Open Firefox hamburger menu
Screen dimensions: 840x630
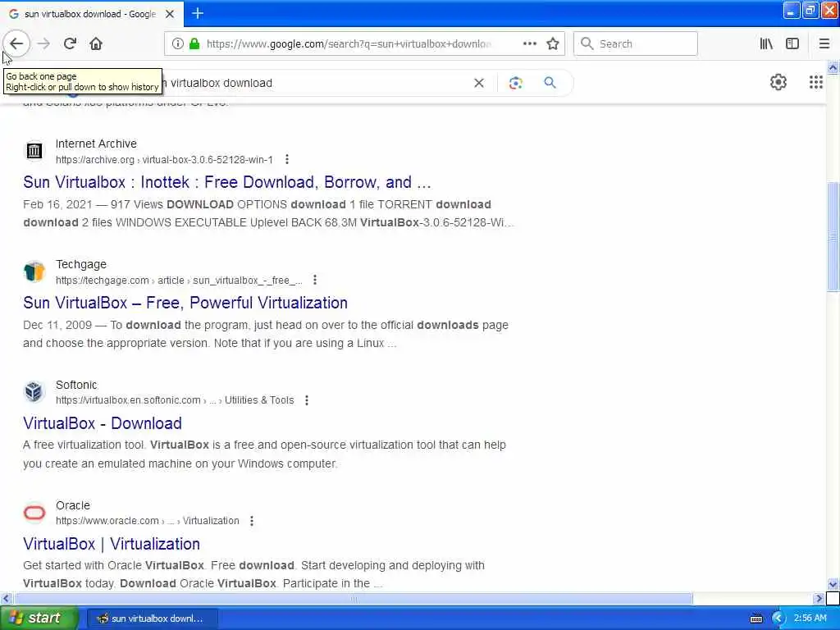tap(824, 43)
